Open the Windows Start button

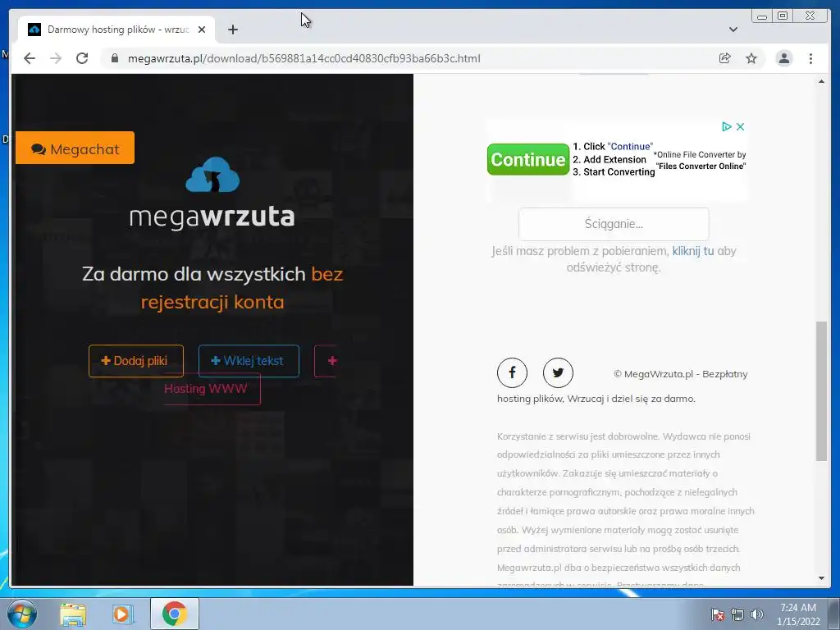pos(21,614)
